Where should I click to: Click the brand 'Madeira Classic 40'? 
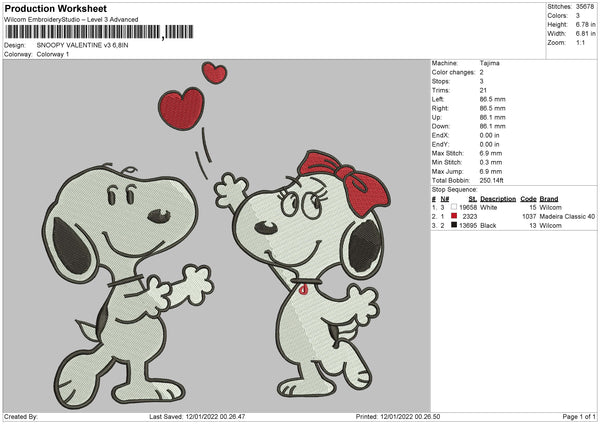coord(567,217)
